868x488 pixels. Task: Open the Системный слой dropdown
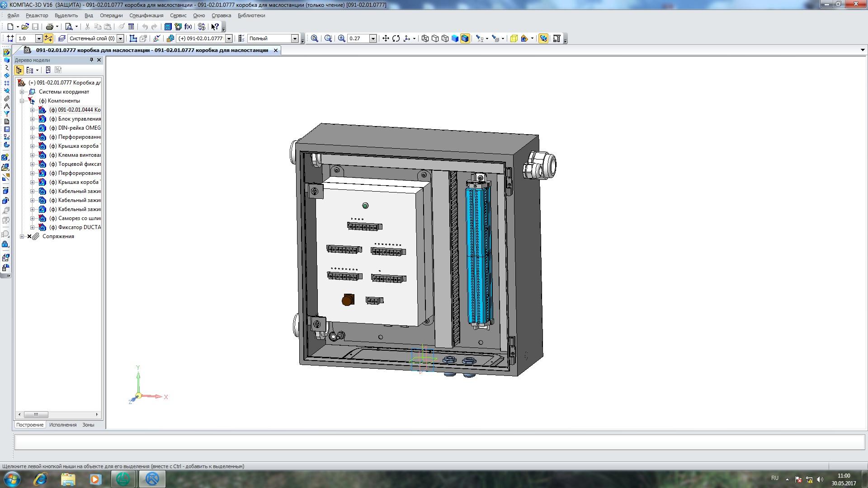(121, 38)
